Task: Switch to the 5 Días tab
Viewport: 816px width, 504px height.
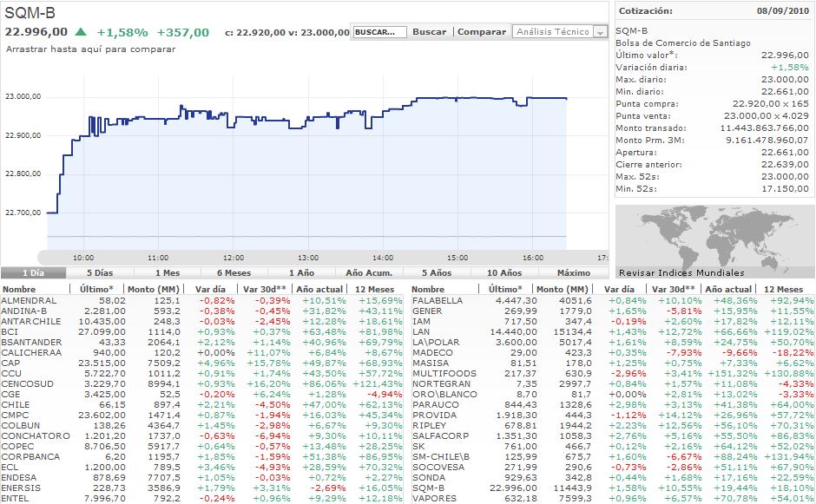Action: pos(100,272)
